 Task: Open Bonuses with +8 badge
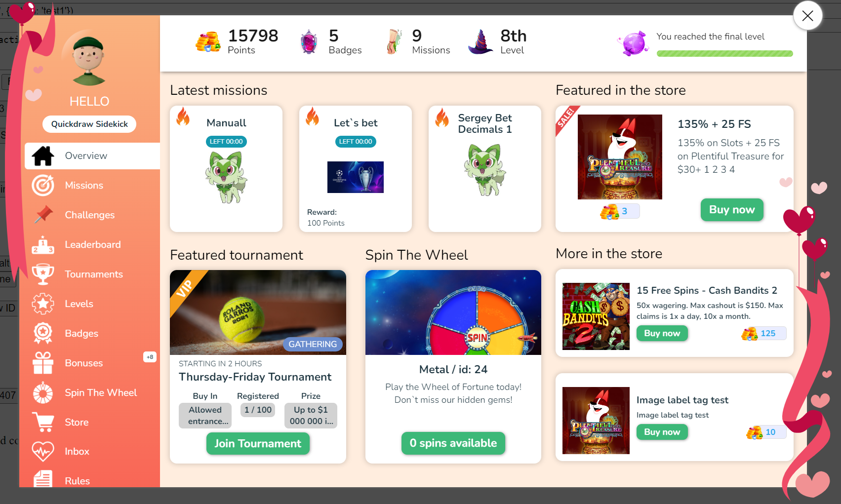[x=92, y=363]
